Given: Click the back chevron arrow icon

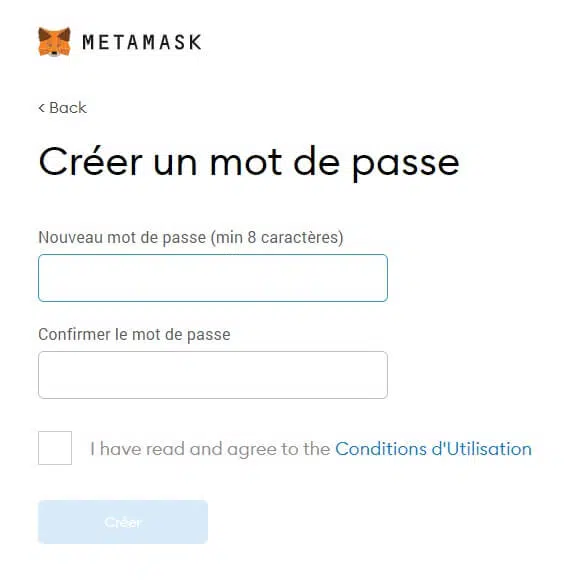Looking at the screenshot, I should point(41,108).
